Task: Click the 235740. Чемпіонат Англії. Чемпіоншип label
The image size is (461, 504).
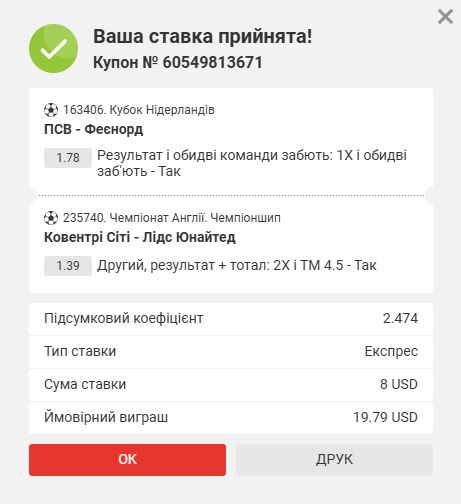Action: tap(172, 218)
